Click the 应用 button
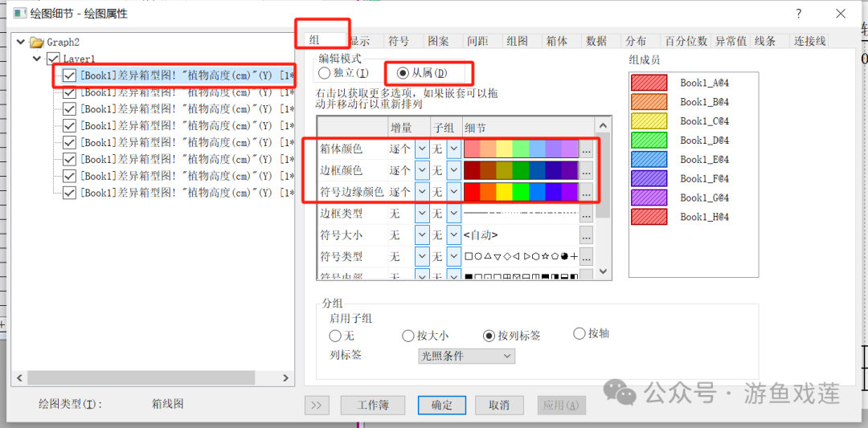This screenshot has width=868, height=428. click(x=561, y=406)
